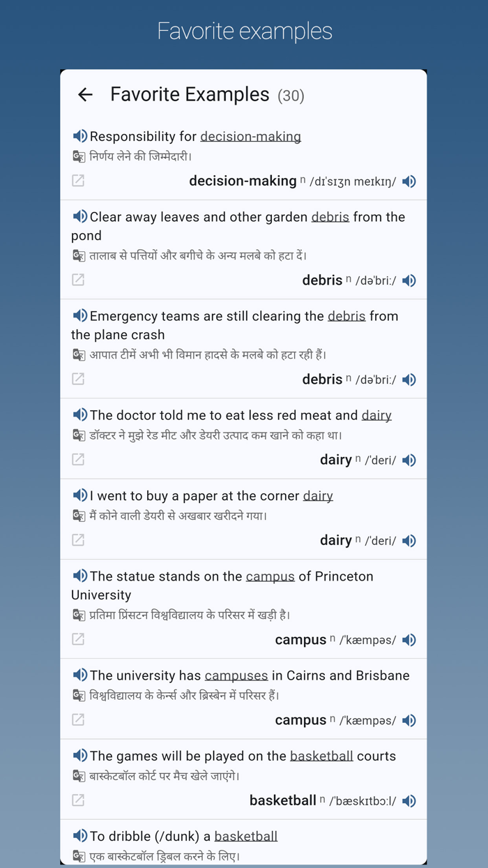The image size is (488, 868).
Task: Open the external link icon for the basketball courts example
Action: (77, 800)
